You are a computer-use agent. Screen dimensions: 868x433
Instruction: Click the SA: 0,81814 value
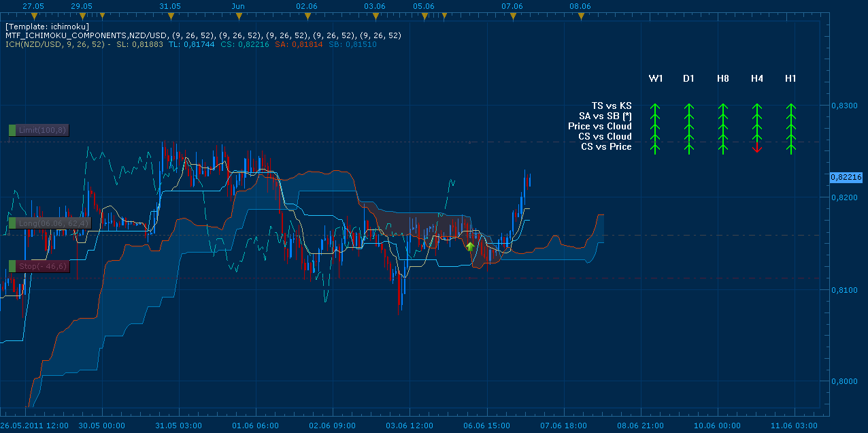click(299, 44)
